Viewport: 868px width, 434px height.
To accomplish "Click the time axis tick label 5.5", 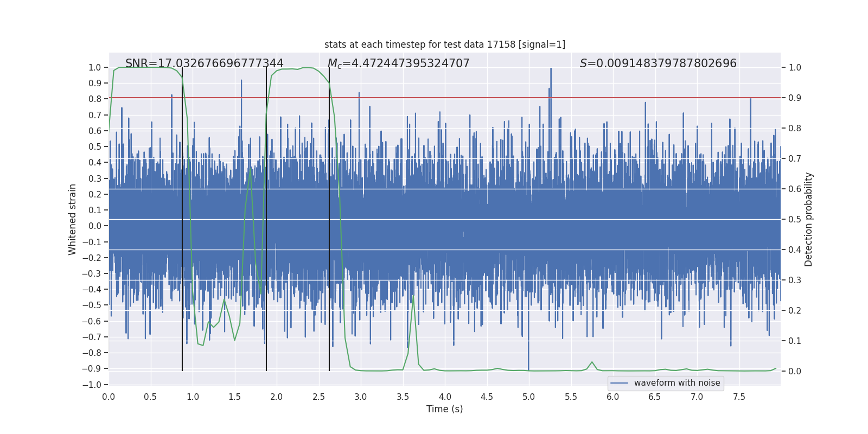I will click(x=571, y=397).
